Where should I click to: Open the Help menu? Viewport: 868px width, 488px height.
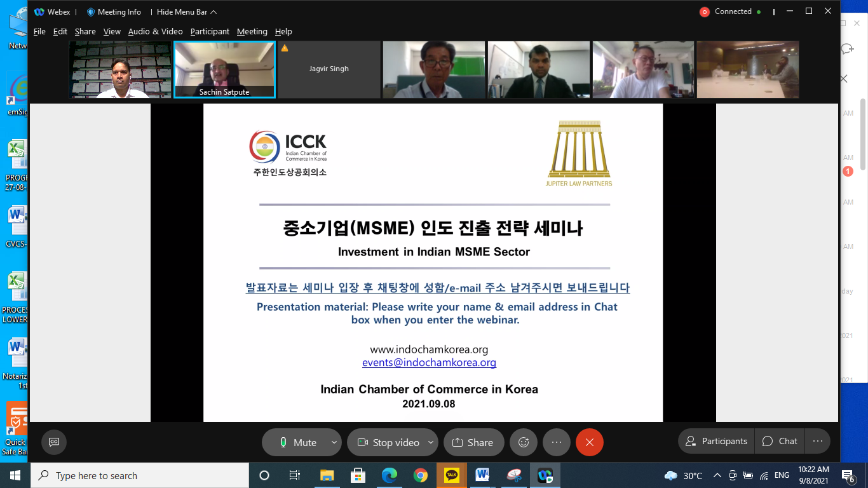pos(283,31)
